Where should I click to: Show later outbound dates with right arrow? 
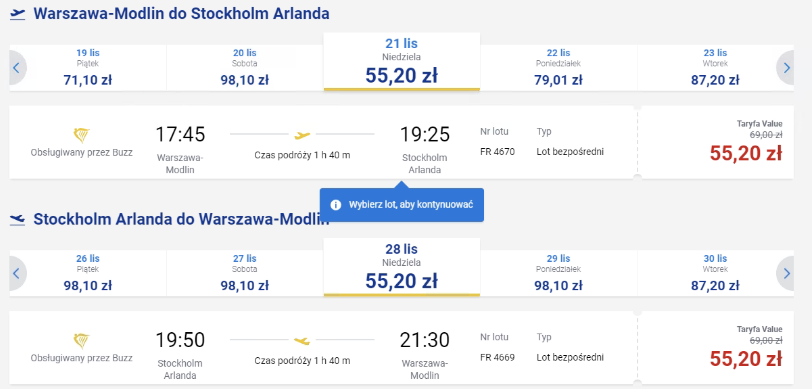pos(786,68)
